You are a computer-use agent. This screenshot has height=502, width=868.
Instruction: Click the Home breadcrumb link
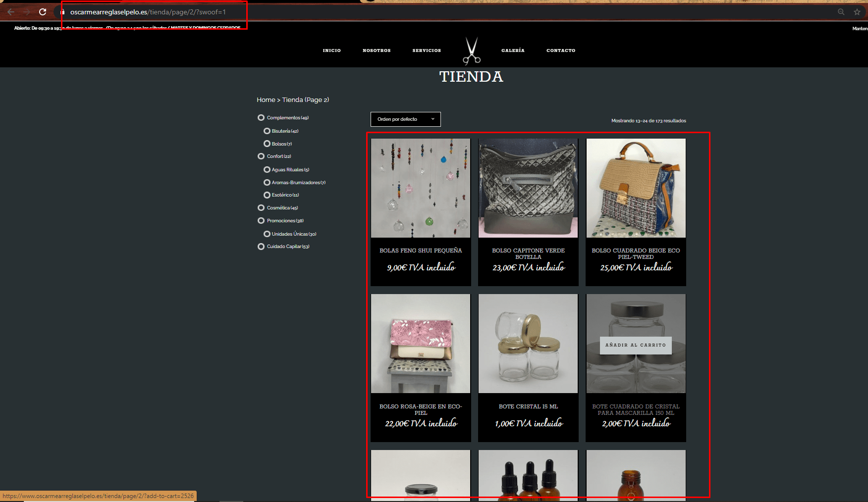pos(266,100)
